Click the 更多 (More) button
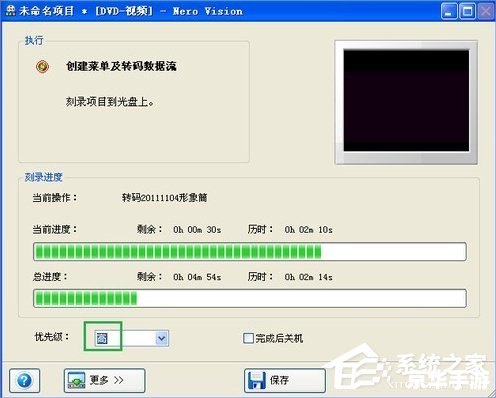 (x=104, y=380)
